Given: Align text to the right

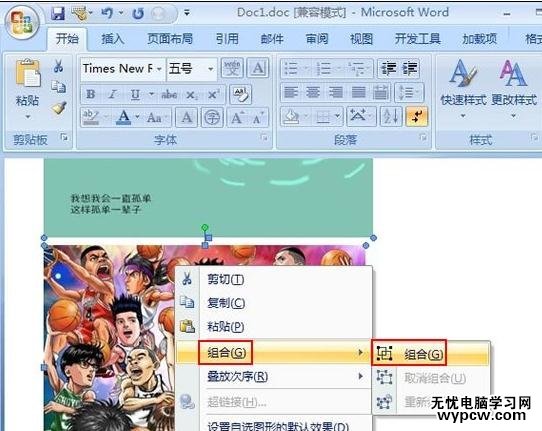Looking at the screenshot, I should coord(336,92).
